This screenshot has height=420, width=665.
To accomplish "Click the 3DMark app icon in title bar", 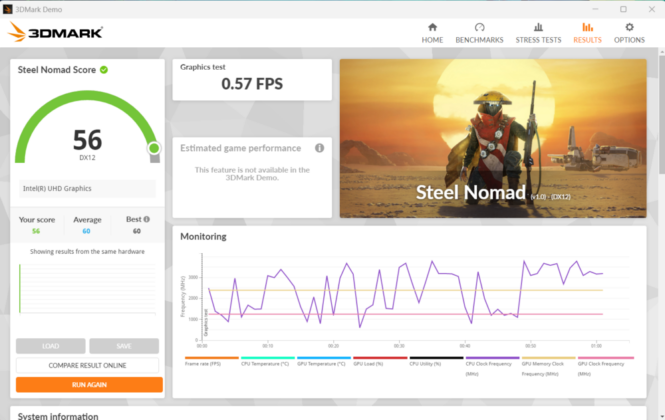I will point(7,9).
